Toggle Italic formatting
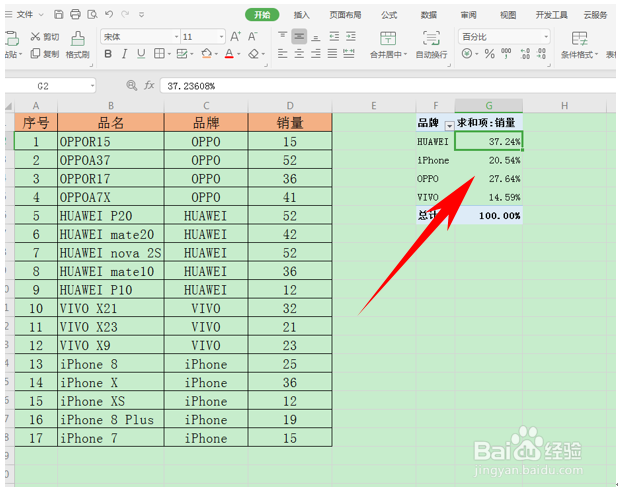Image resolution: width=618 pixels, height=492 pixels. click(x=124, y=54)
